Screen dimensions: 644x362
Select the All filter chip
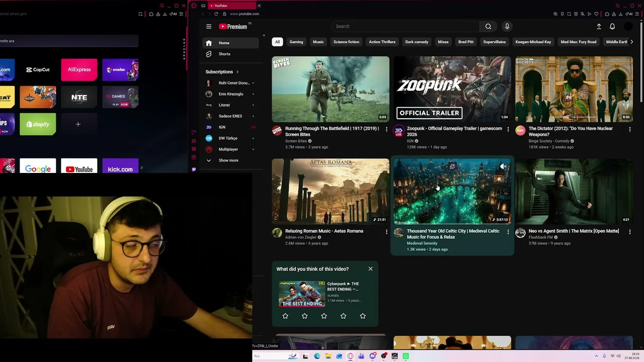[277, 42]
